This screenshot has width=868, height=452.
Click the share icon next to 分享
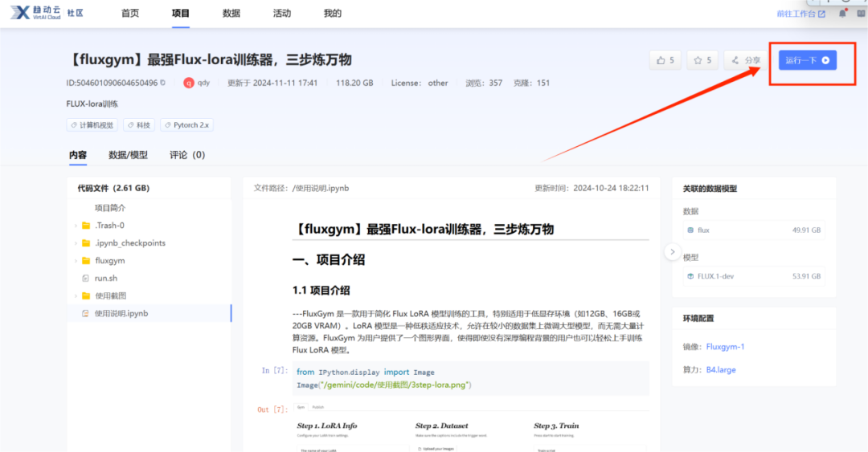tap(735, 60)
